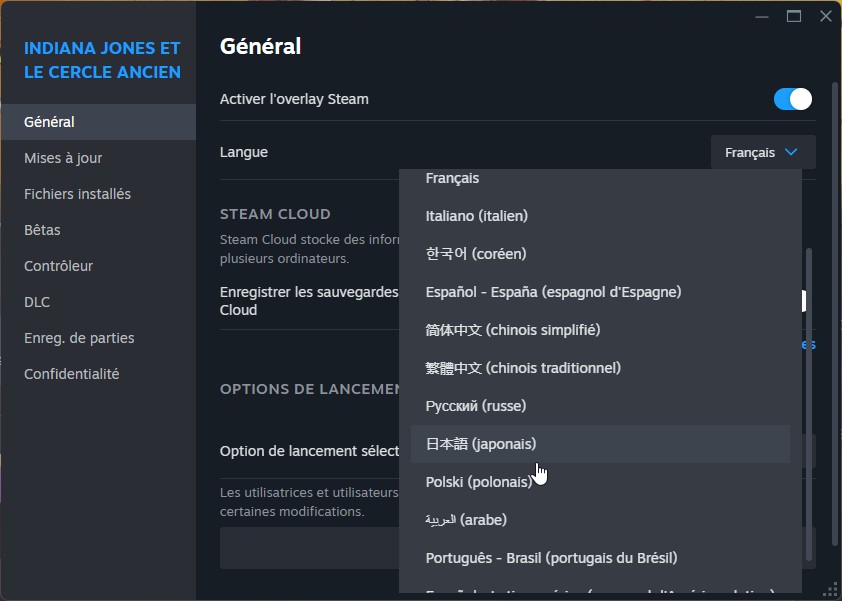
Task: Select "Español - España (espagnol d'Espagne)"
Action: (x=553, y=291)
